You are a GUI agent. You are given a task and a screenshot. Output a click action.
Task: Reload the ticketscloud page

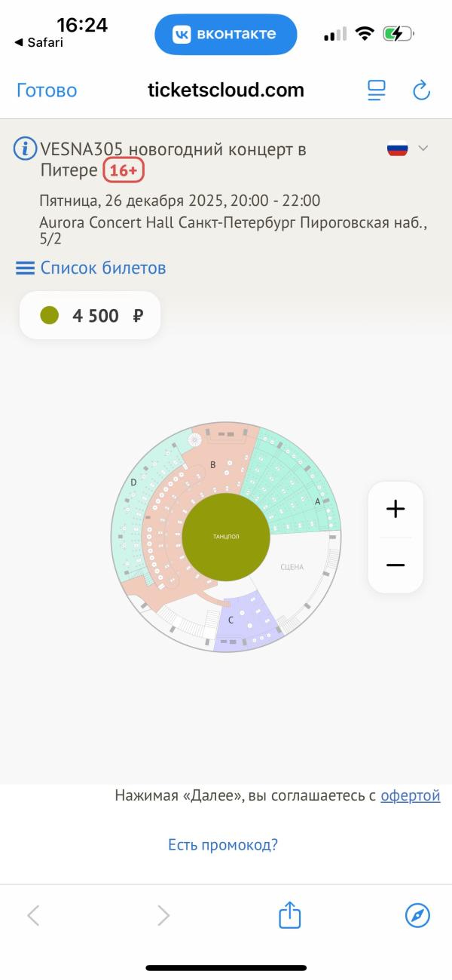click(x=421, y=90)
